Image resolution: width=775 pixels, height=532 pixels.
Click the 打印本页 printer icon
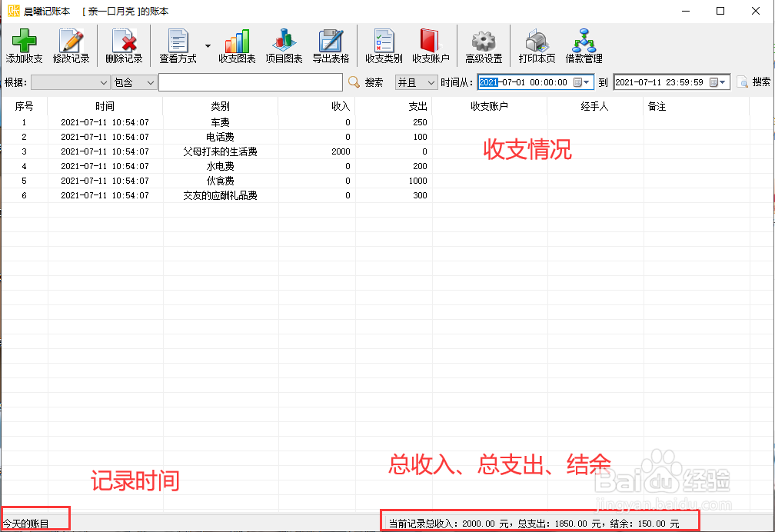click(x=536, y=45)
